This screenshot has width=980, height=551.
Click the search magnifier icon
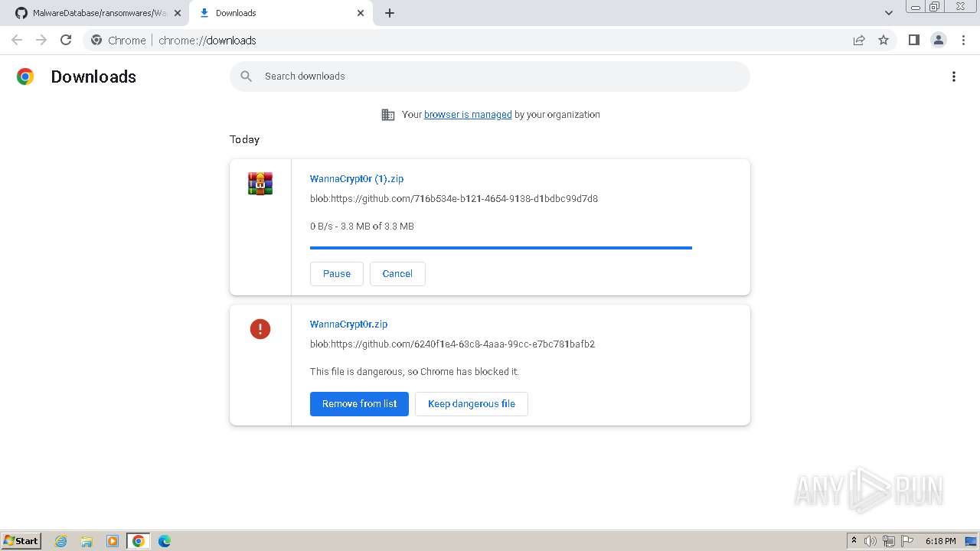point(246,77)
